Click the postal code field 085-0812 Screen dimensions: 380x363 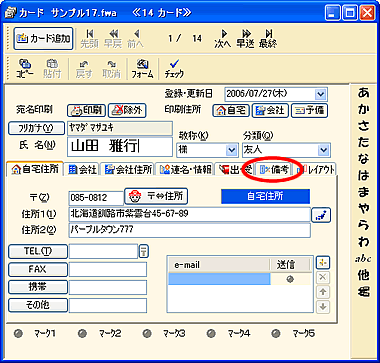tap(96, 198)
